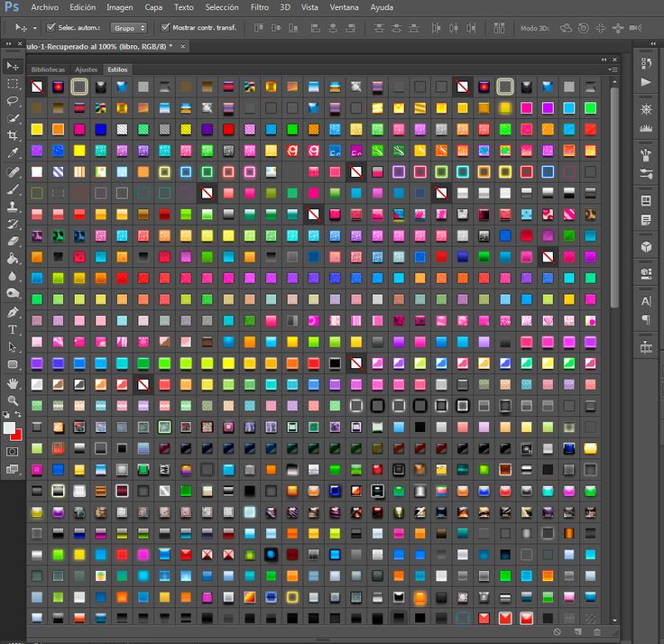Image resolution: width=664 pixels, height=644 pixels.
Task: Select the Crop tool
Action: pyautogui.click(x=13, y=135)
